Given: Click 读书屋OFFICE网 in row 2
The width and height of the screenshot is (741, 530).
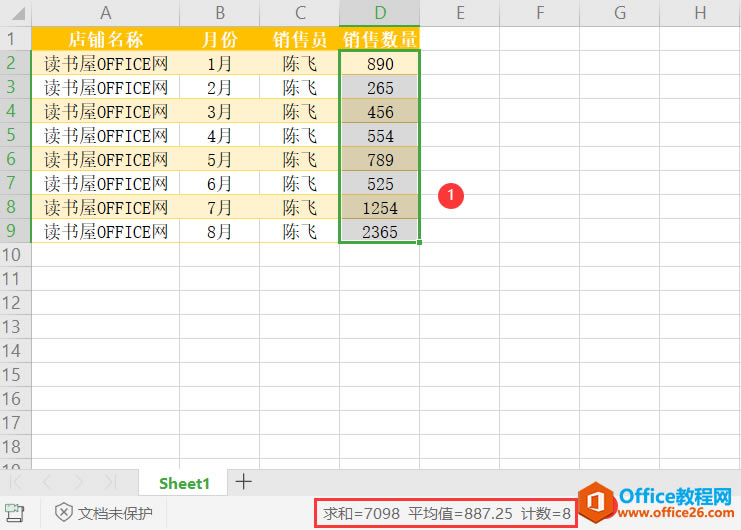Looking at the screenshot, I should tap(105, 63).
